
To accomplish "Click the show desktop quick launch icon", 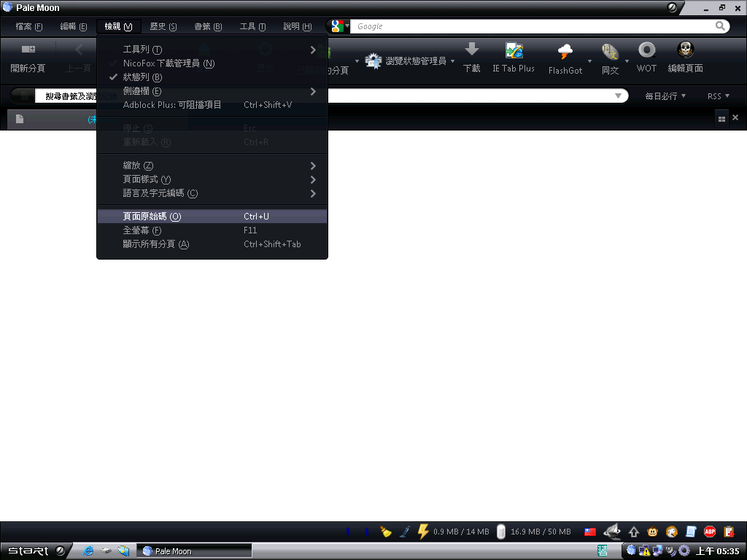I will pyautogui.click(x=123, y=551).
